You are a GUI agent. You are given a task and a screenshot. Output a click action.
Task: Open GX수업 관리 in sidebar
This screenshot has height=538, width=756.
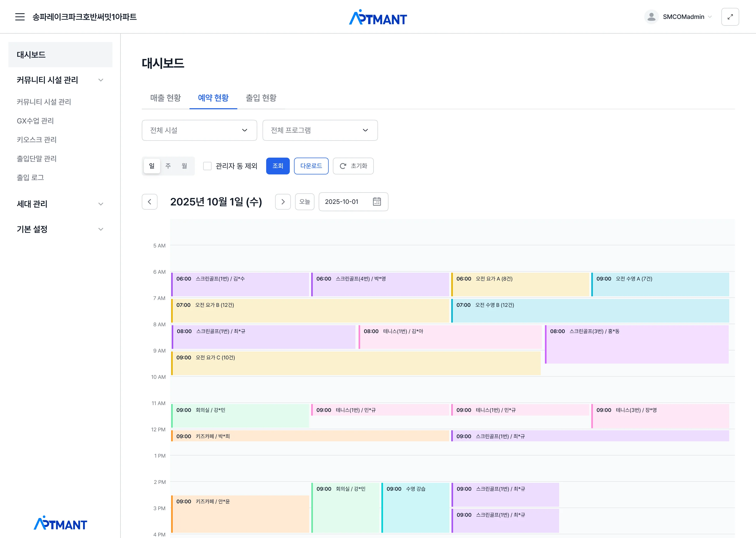point(35,121)
